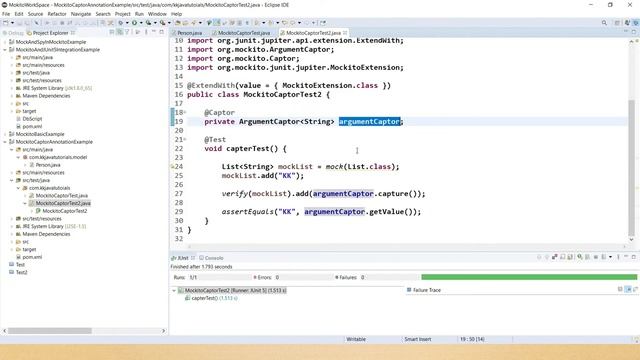Image resolution: width=640 pixels, height=360 pixels.
Task: Click the JUnit Rerun Test icon
Action: point(580,257)
